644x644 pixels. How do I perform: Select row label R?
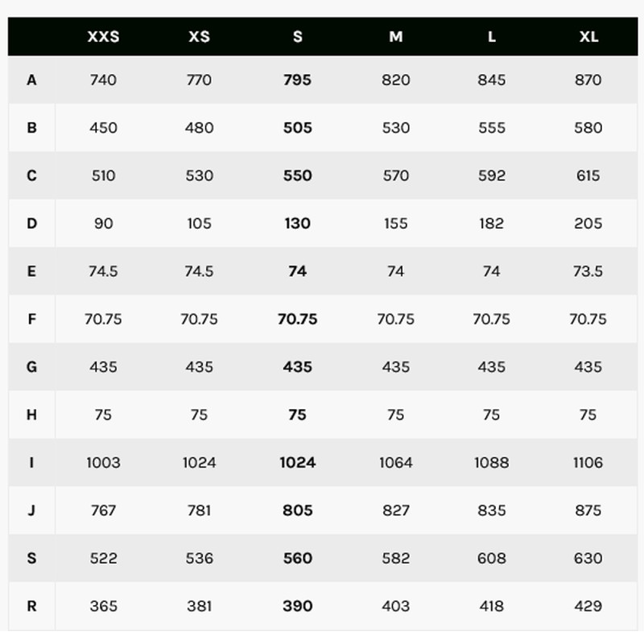click(x=31, y=606)
